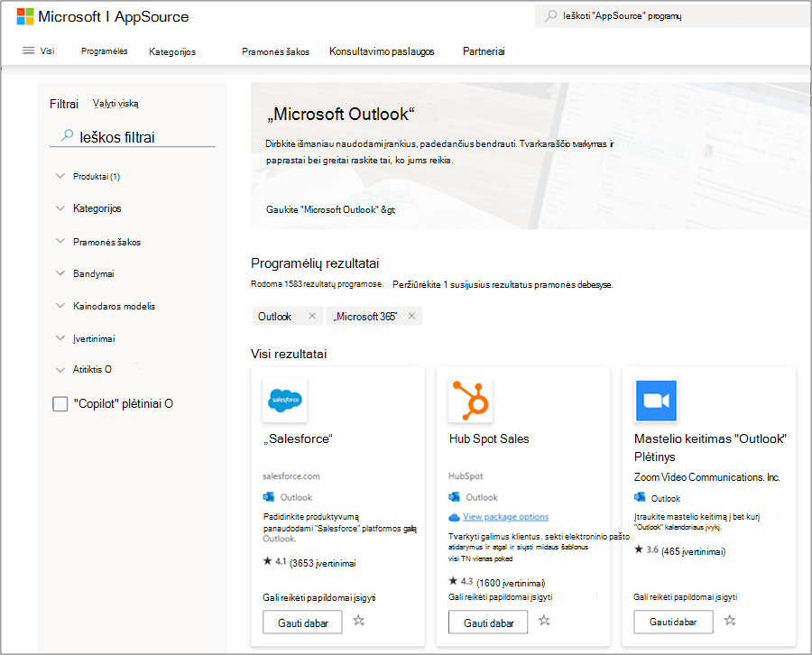The height and width of the screenshot is (655, 812).
Task: Click Gaukite Microsoft Outlook link
Action: pos(330,209)
